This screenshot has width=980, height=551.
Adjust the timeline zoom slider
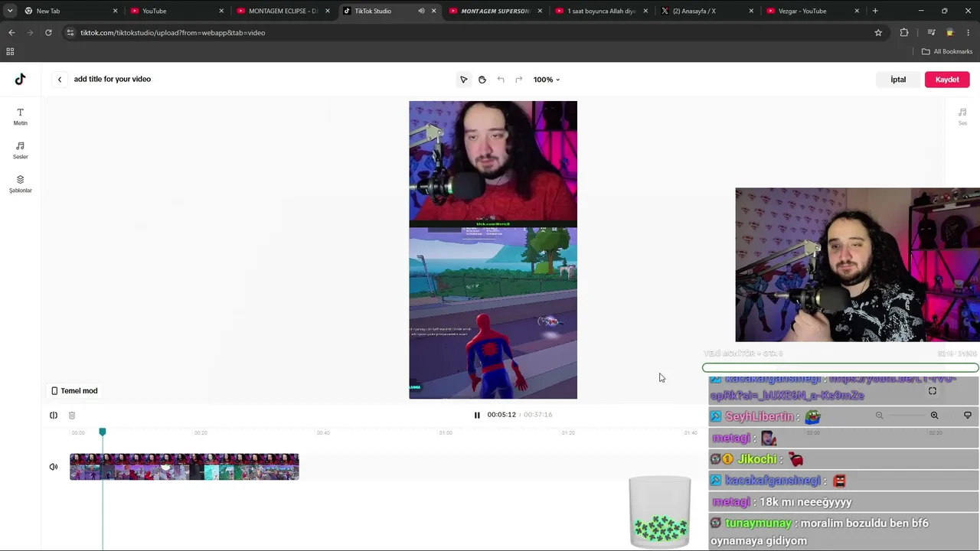[x=906, y=416]
